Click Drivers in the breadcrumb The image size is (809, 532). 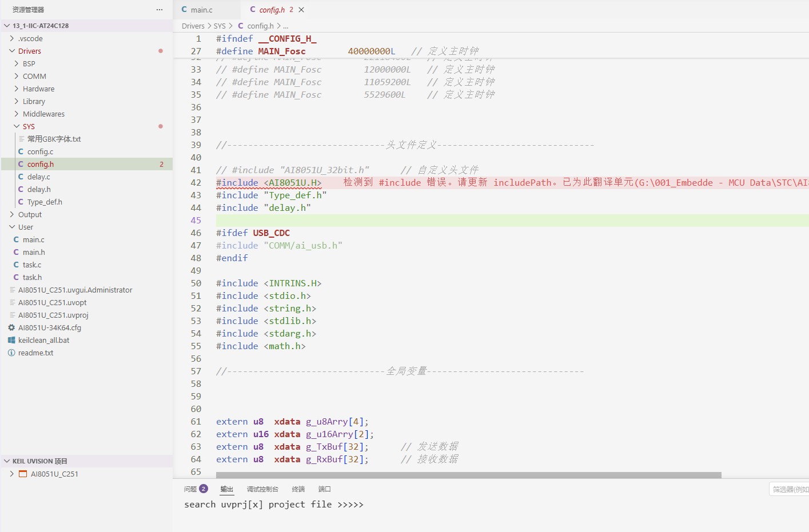pyautogui.click(x=193, y=26)
